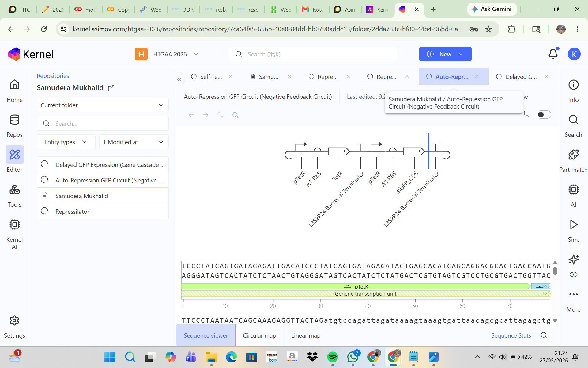This screenshot has height=368, width=588.
Task: Open the Info panel
Action: [x=573, y=91]
